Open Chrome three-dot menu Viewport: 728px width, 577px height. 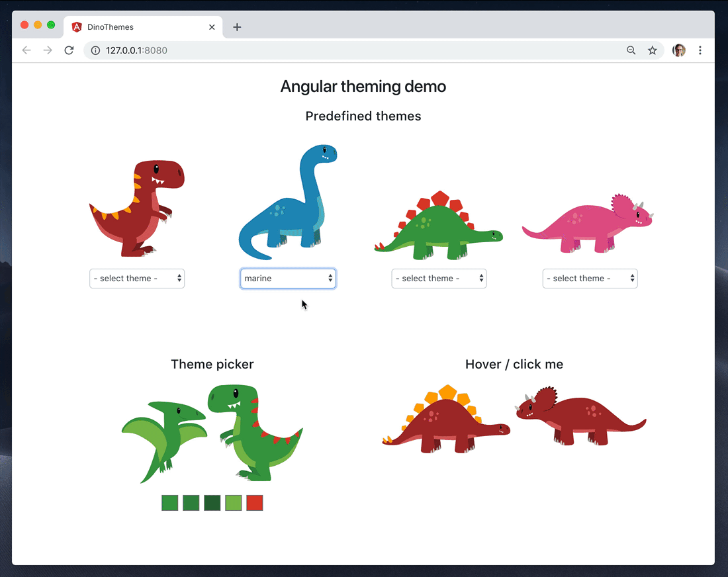pyautogui.click(x=700, y=50)
